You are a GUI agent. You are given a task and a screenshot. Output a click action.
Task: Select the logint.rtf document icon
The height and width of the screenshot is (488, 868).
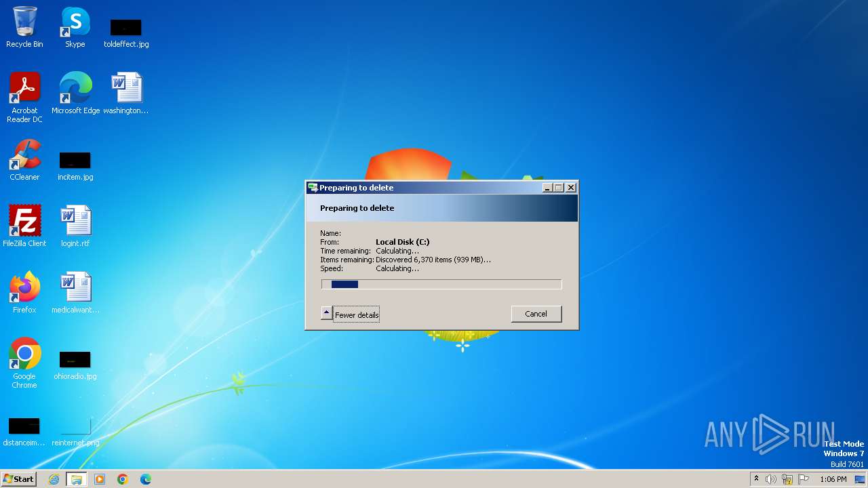(x=75, y=226)
